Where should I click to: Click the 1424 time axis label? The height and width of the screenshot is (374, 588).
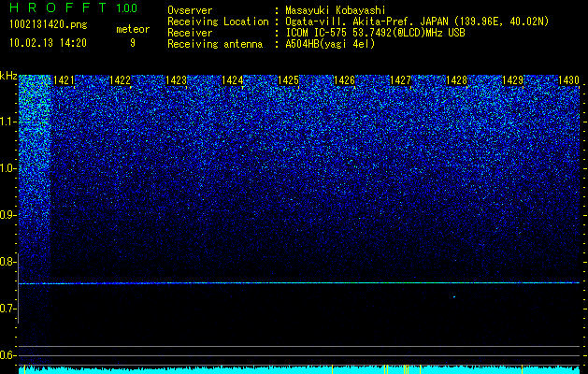click(232, 80)
